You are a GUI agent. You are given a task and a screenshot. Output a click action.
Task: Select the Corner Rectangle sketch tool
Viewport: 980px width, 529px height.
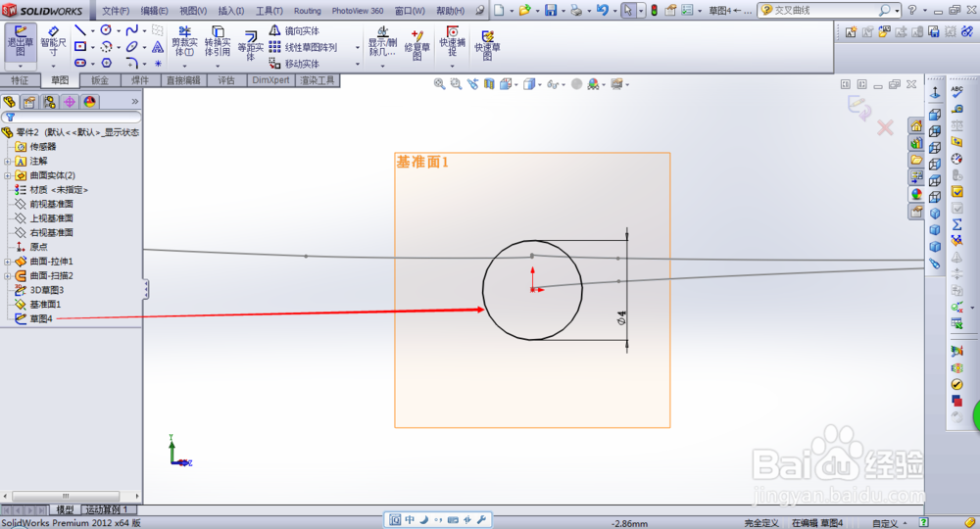click(x=80, y=46)
